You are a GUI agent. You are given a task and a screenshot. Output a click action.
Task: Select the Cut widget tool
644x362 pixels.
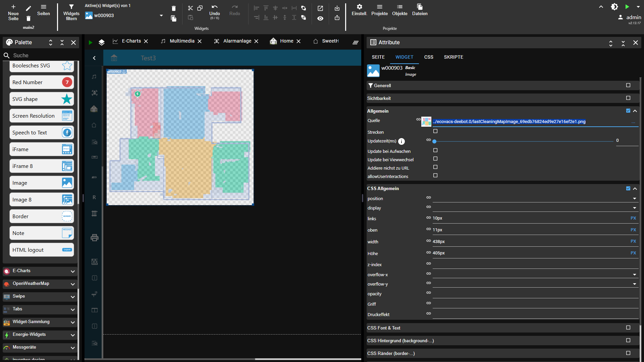(x=191, y=8)
